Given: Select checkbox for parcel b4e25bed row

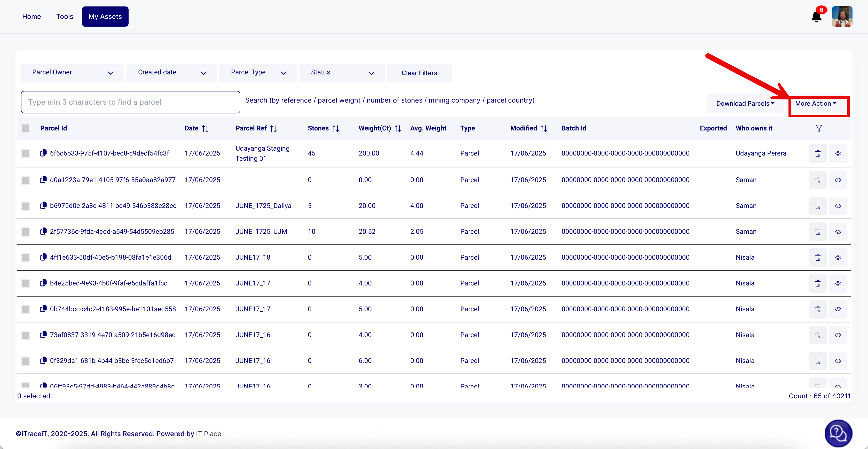Looking at the screenshot, I should pos(25,283).
